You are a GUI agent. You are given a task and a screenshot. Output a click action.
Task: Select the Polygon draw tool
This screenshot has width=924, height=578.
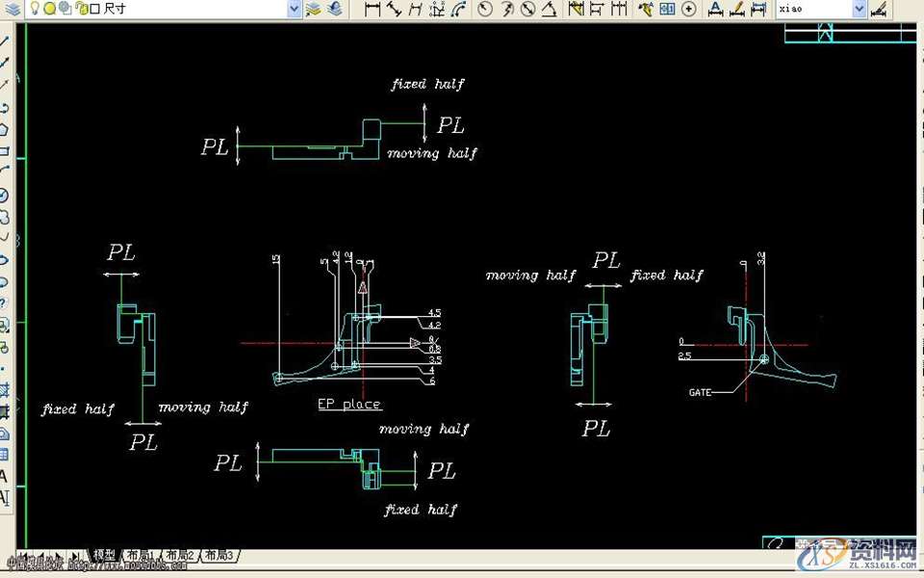click(x=5, y=129)
